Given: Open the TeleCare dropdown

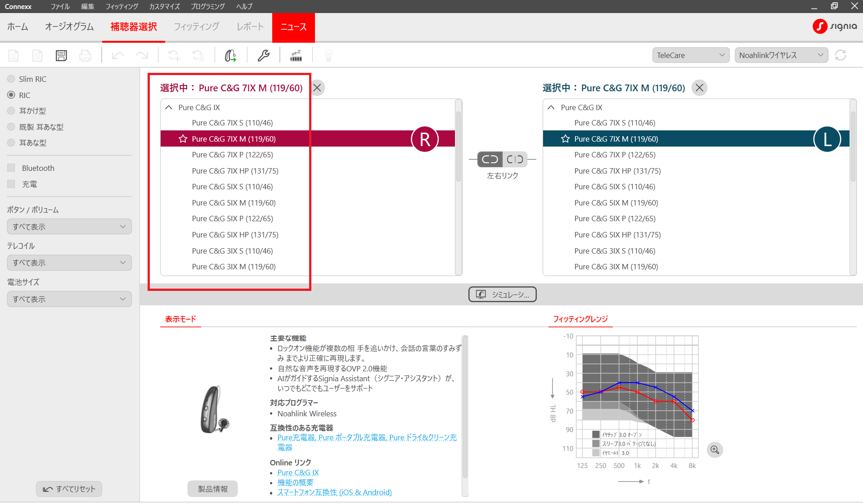Looking at the screenshot, I should click(690, 55).
